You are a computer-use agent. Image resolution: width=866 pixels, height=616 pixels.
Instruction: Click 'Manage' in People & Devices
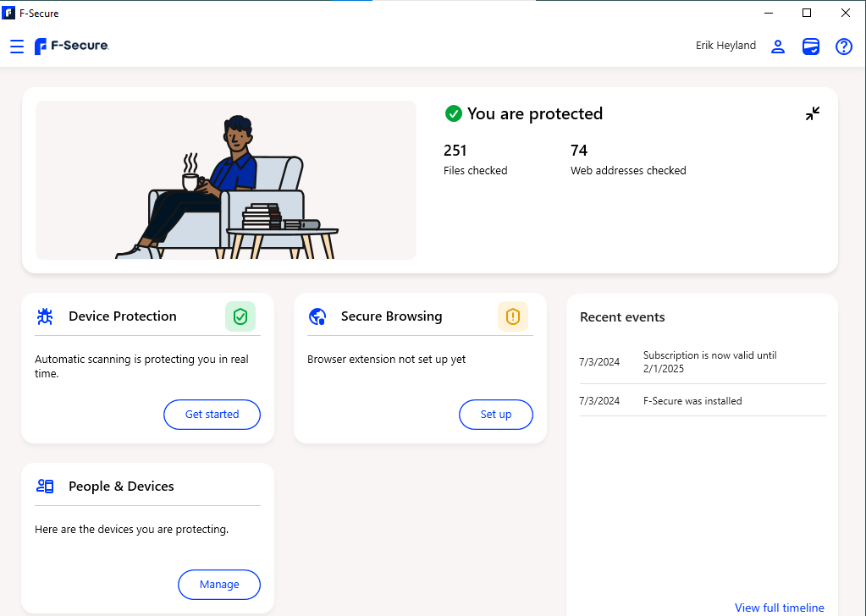(218, 584)
